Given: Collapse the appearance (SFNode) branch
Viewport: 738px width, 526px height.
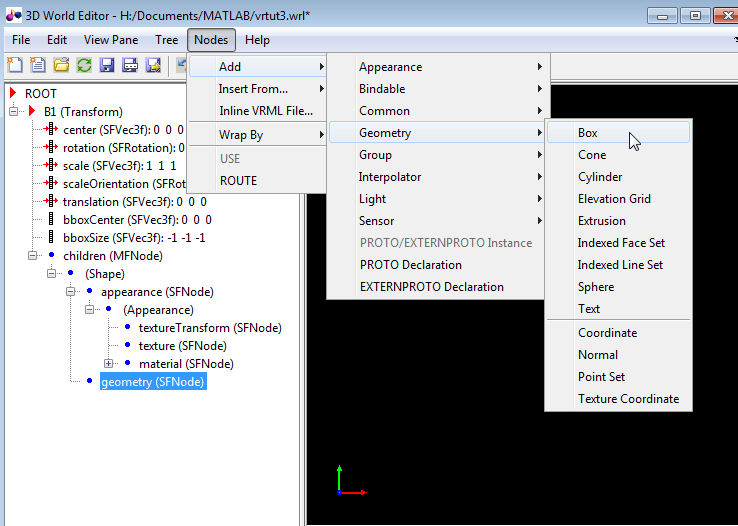Looking at the screenshot, I should (x=70, y=292).
